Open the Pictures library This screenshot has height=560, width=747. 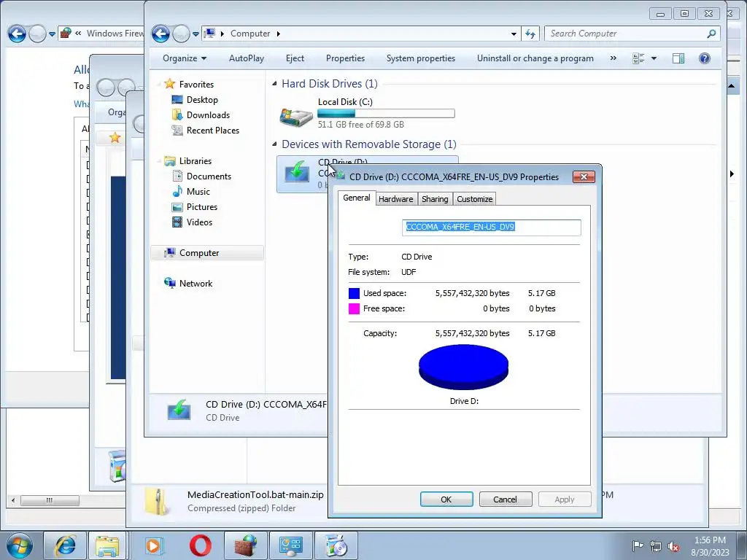point(201,206)
